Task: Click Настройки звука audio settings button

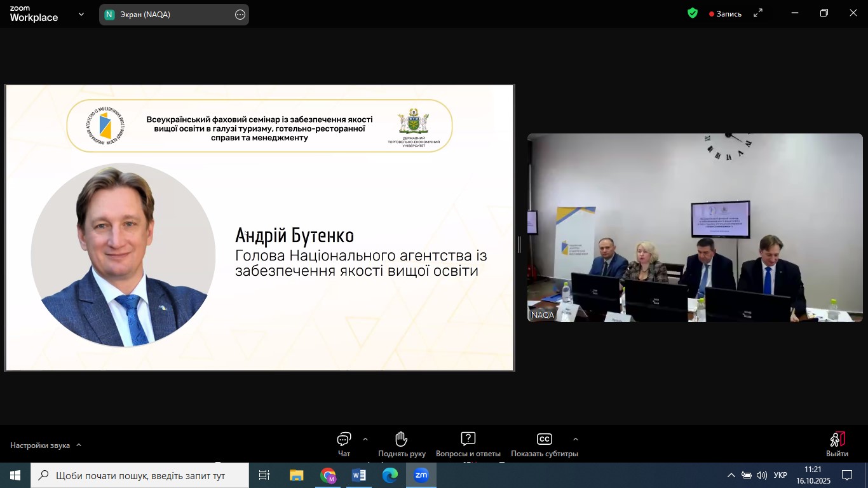Action: coord(40,445)
